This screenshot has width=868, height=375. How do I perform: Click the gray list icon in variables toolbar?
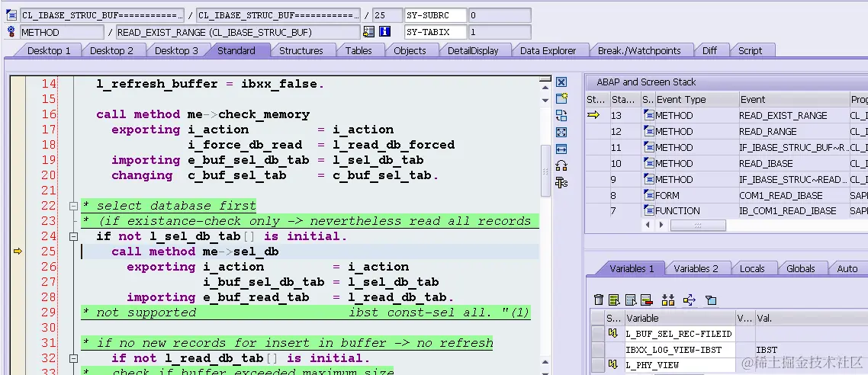tap(631, 300)
